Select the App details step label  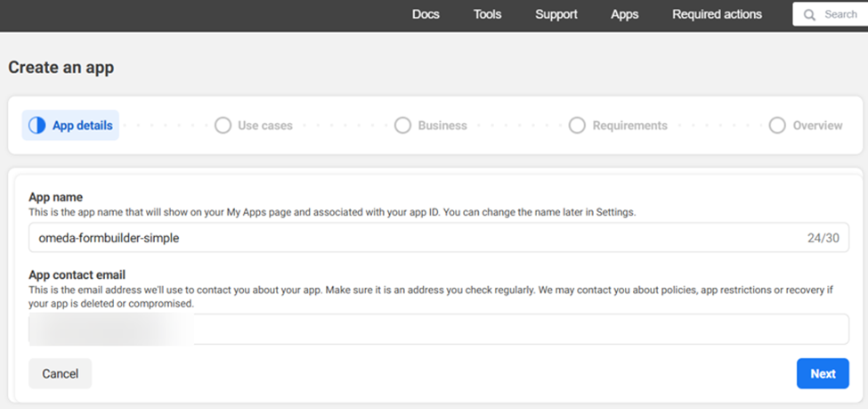coord(82,126)
